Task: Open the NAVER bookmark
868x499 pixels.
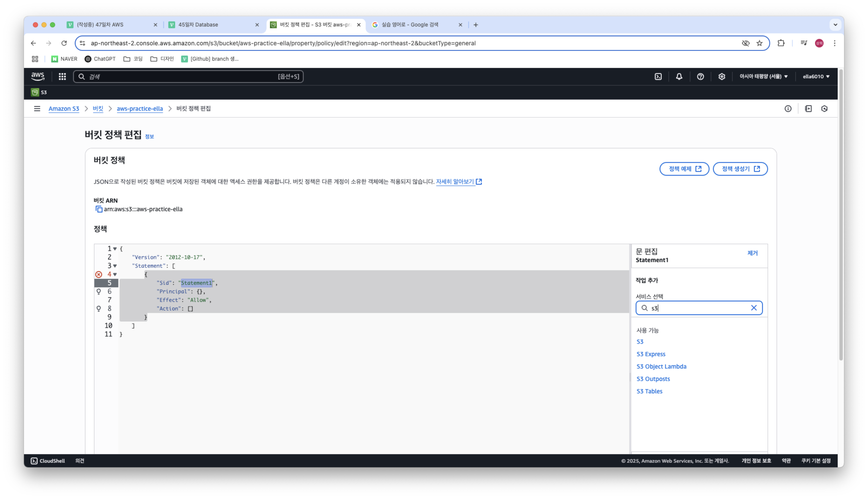Action: tap(64, 59)
